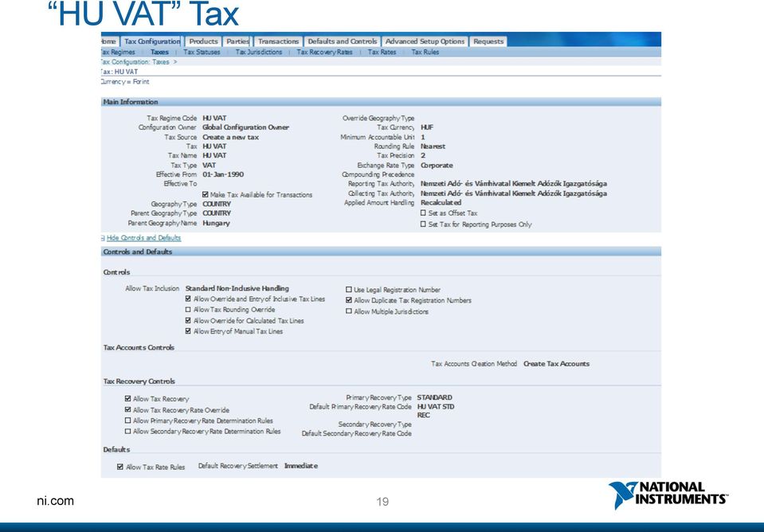This screenshot has height=532, width=764.
Task: Click the Reporting Tax Authority name
Action: click(514, 184)
